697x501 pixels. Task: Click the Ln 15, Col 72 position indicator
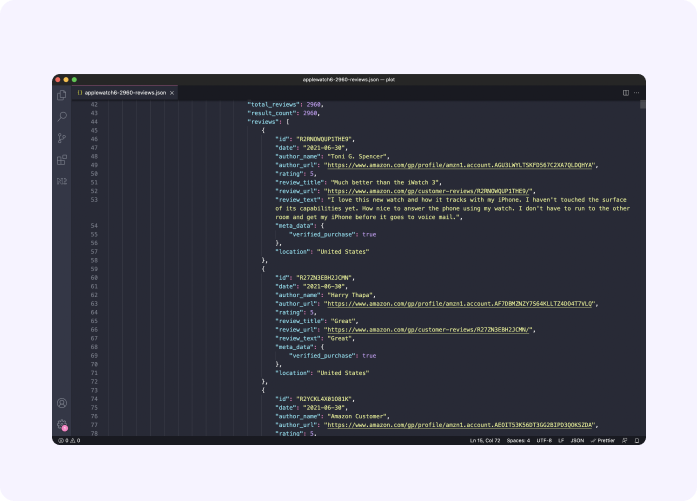488,440
